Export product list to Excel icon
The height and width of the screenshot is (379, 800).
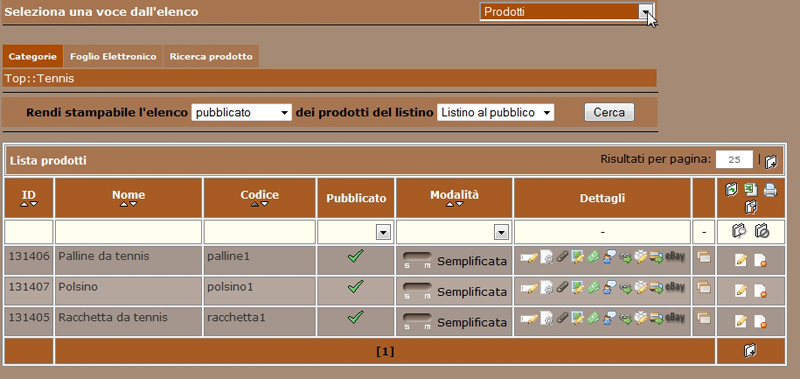coord(750,190)
